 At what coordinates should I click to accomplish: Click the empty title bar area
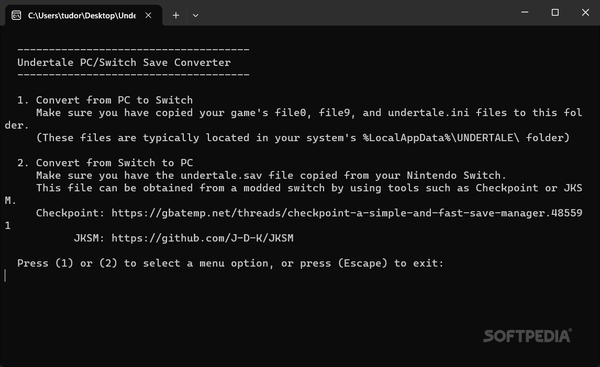[x=356, y=12]
